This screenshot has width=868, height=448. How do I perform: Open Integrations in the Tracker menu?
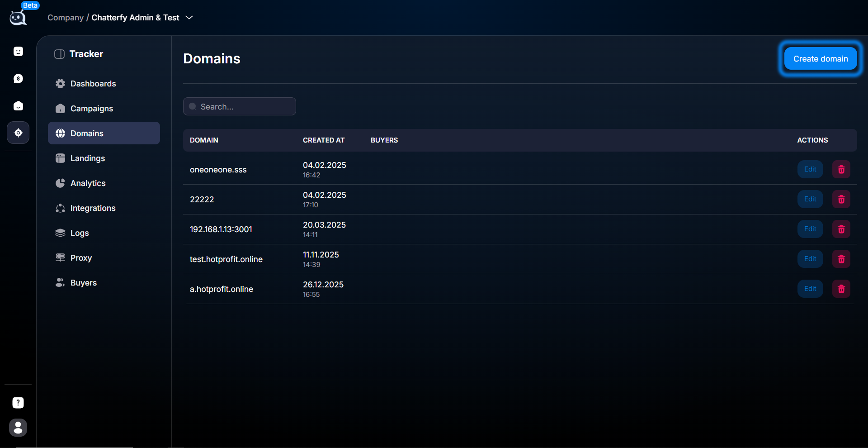click(x=104, y=208)
